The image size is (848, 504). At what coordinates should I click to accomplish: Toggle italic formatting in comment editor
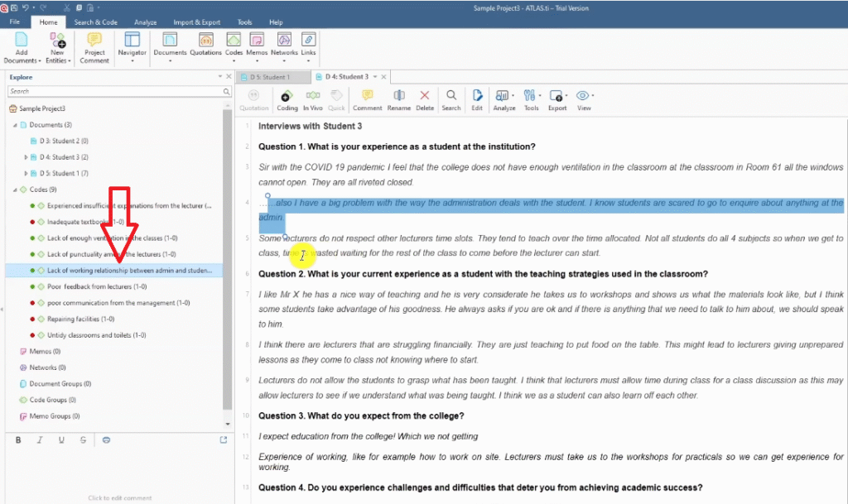40,439
